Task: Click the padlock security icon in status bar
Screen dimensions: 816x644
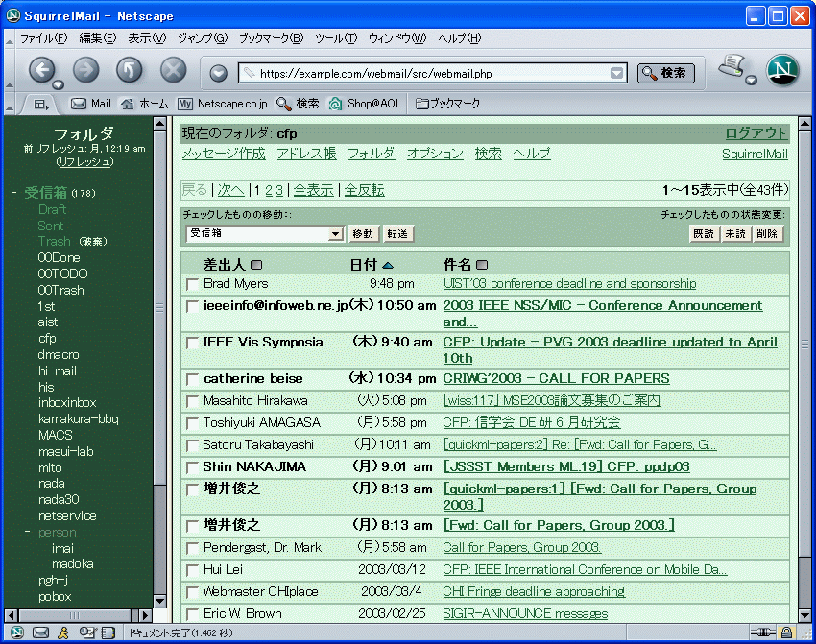Action: [786, 632]
